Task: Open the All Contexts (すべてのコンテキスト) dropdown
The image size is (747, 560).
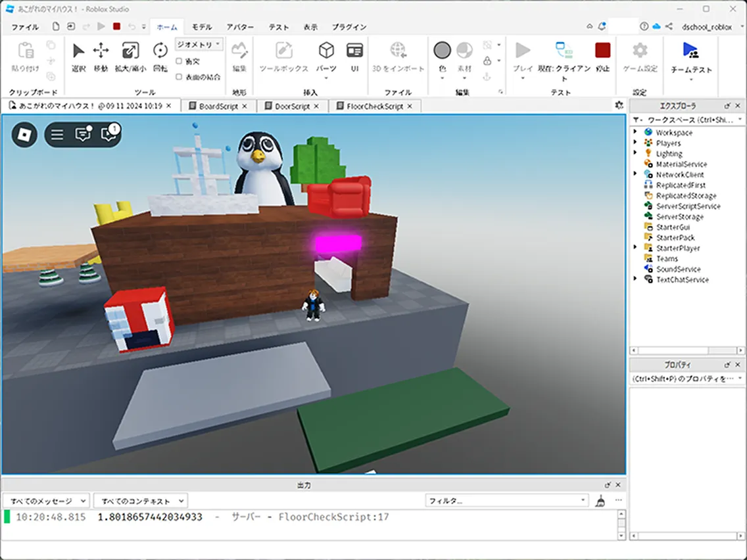Action: coord(140,501)
